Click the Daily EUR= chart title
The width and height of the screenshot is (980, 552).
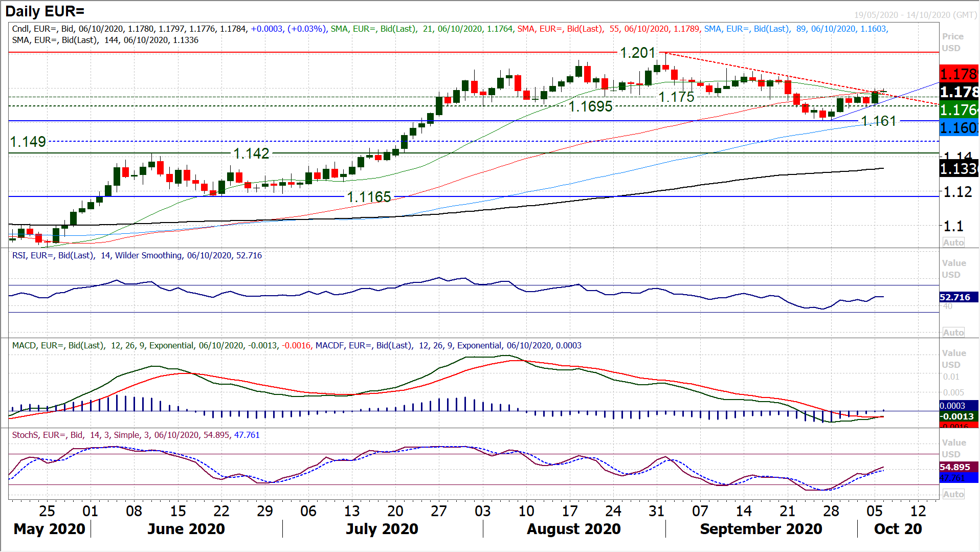[45, 11]
